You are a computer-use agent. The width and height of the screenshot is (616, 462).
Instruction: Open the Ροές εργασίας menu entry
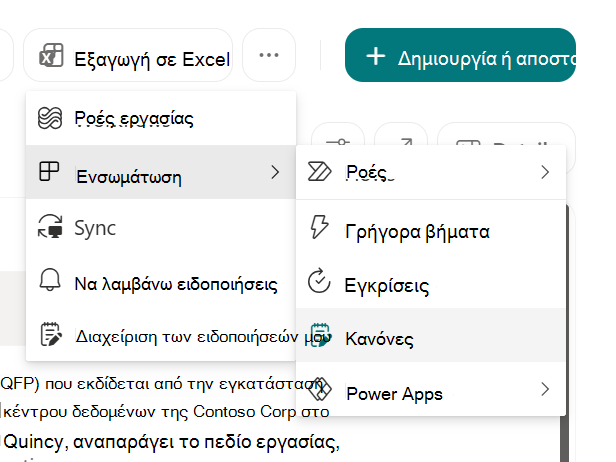coord(161,118)
